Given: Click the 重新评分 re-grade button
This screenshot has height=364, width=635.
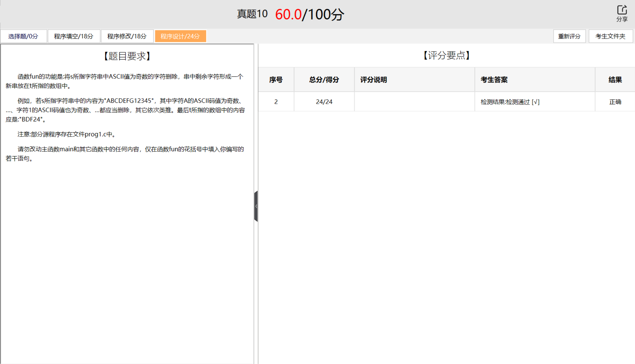Looking at the screenshot, I should [569, 36].
